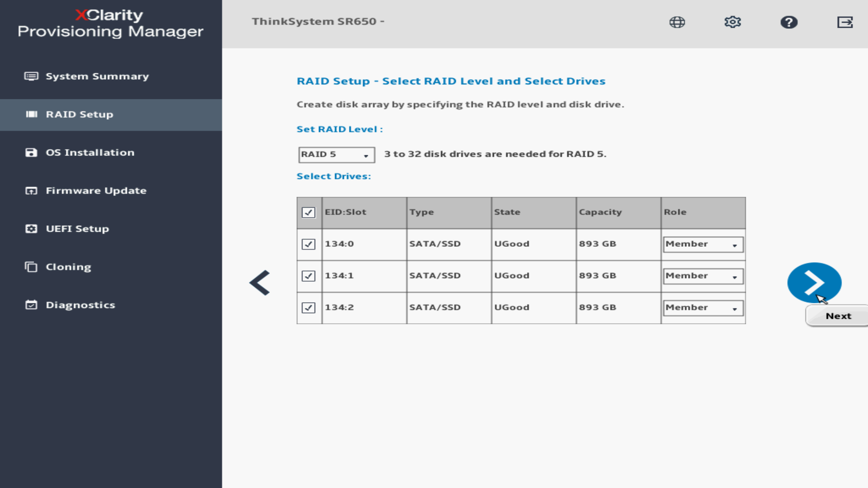Uncheck drive 134:2 checkbox

[x=309, y=308]
